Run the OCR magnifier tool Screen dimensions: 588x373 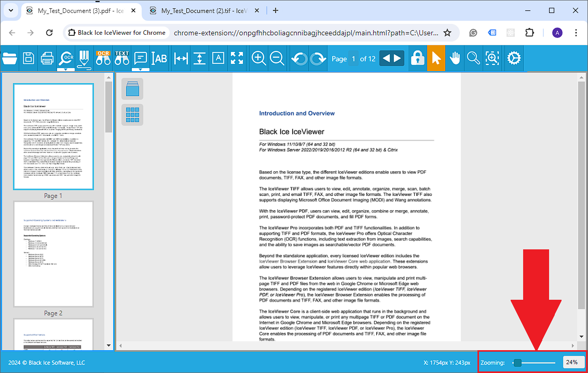66,58
